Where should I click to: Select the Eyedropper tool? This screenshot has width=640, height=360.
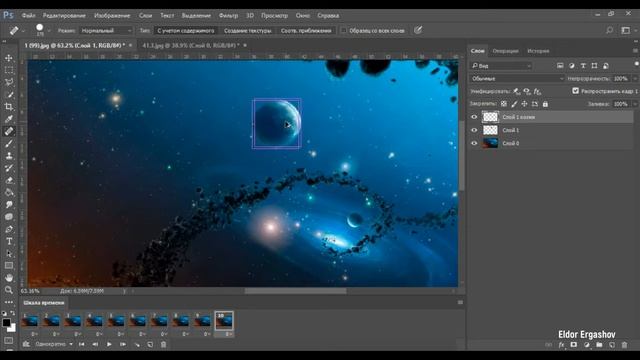pyautogui.click(x=9, y=119)
